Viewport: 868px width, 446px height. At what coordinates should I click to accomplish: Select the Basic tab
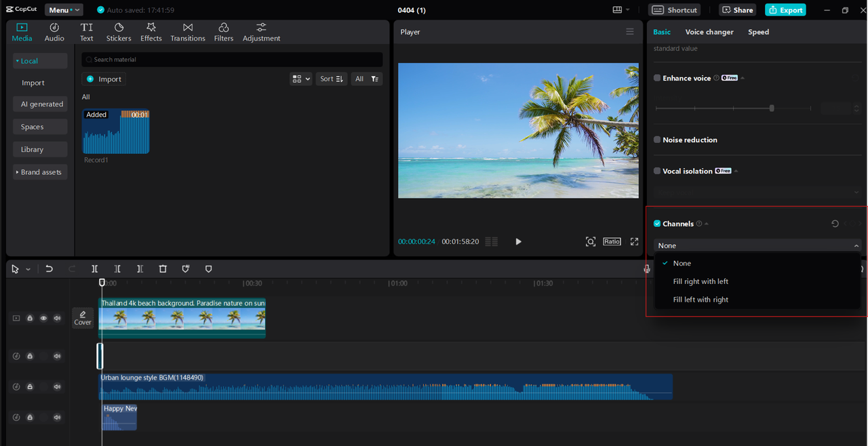tap(662, 32)
